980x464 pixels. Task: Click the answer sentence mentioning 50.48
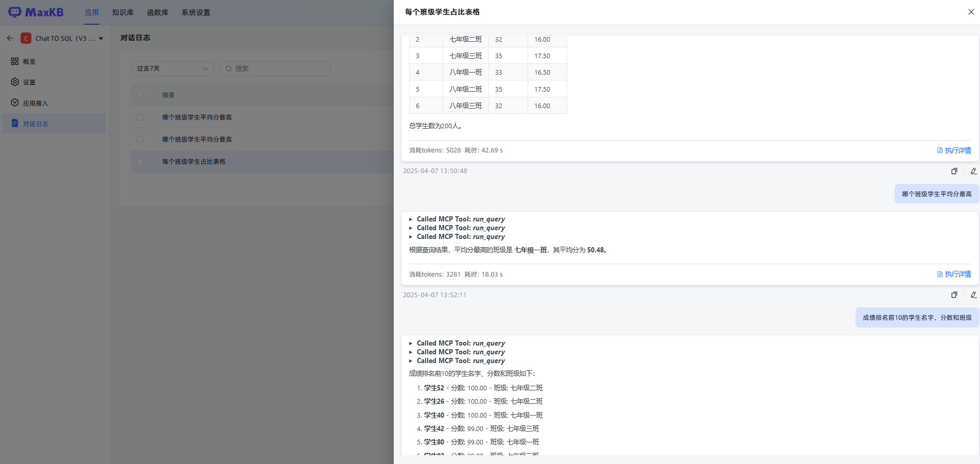click(x=510, y=250)
